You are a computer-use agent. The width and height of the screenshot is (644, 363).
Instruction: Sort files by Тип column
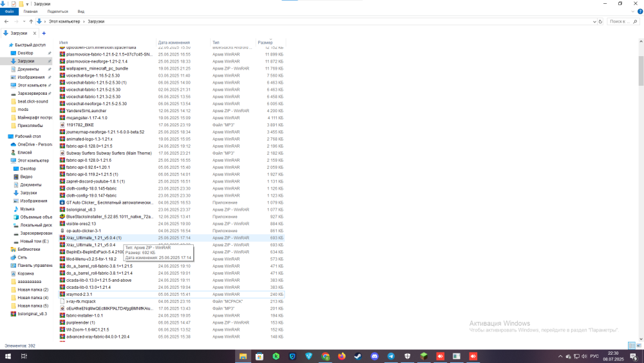(216, 43)
